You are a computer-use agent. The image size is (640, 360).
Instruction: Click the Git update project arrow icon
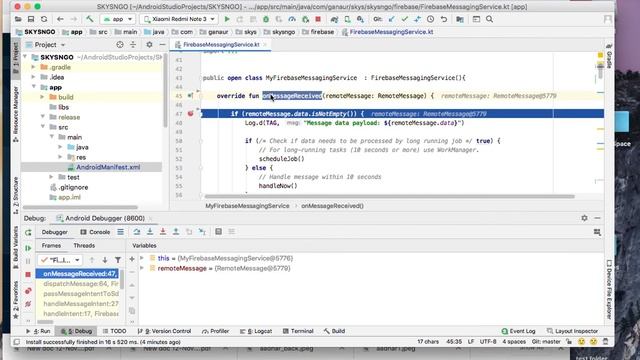pos(391,19)
